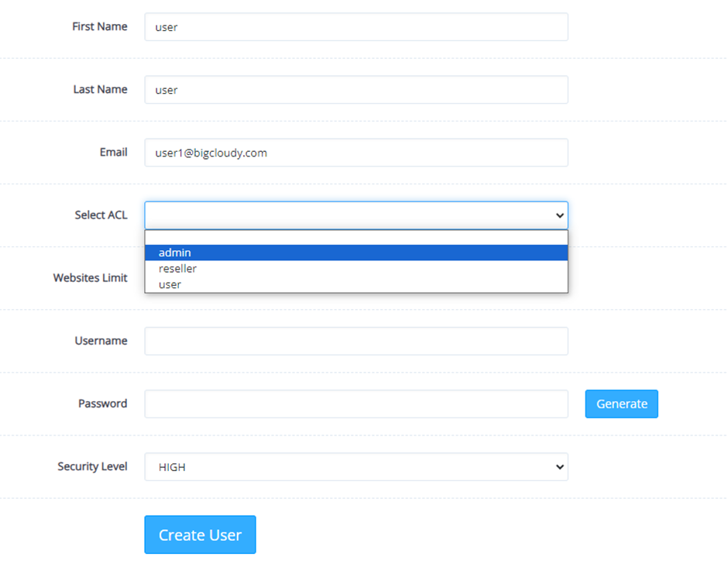Click the Select ACL dropdown arrow
Image resolution: width=728 pixels, height=564 pixels.
coord(559,215)
